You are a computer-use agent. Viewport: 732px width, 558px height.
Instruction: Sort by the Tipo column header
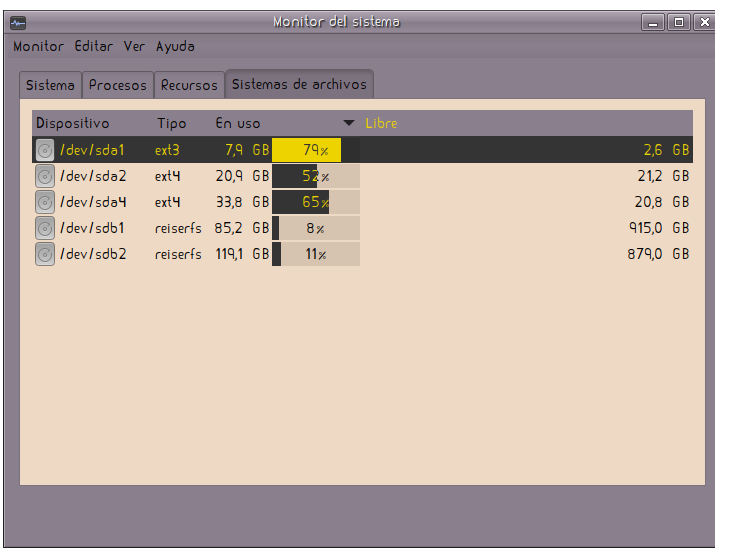(x=171, y=123)
